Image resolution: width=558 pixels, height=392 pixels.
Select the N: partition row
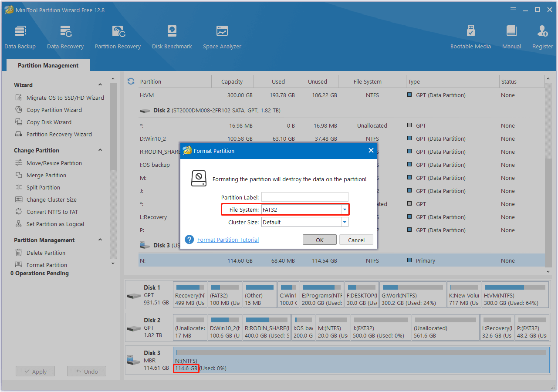click(x=342, y=260)
